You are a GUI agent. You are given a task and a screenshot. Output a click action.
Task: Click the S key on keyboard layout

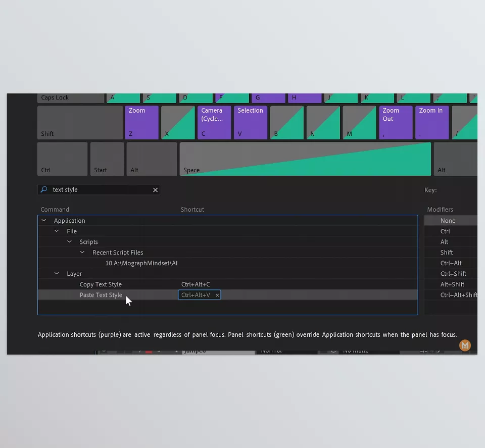[x=160, y=98]
